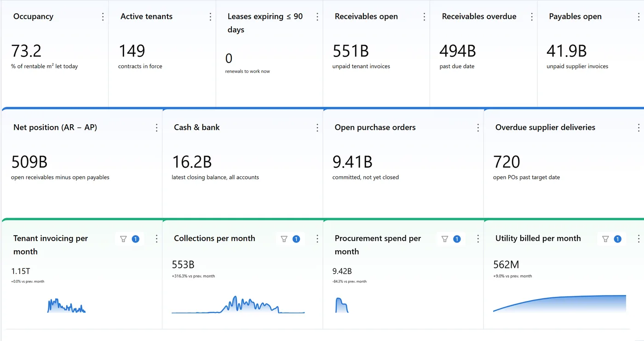
Task: Open Net position (AR − AP) options menu
Action: (156, 127)
